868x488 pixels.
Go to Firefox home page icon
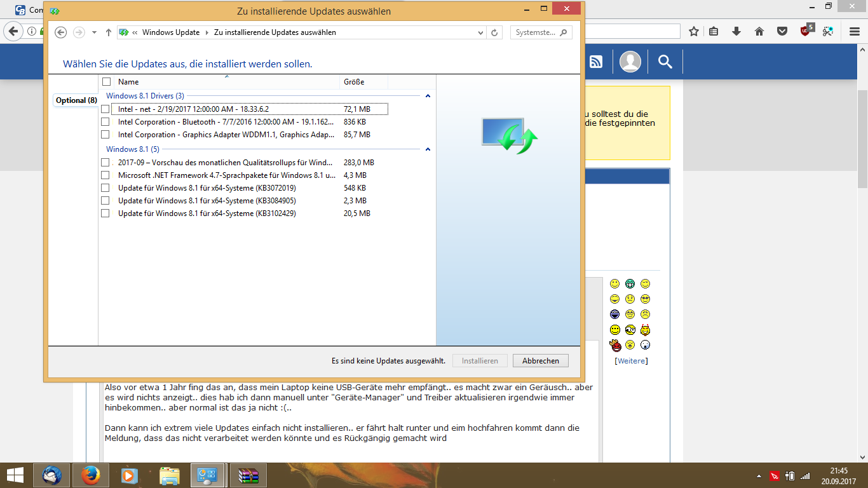(x=759, y=31)
